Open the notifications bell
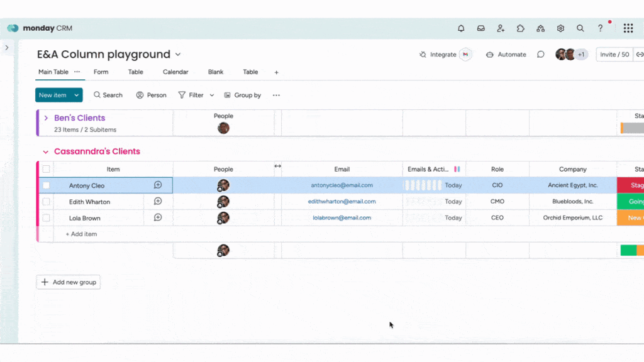Viewport: 644px width, 362px height. click(461, 28)
